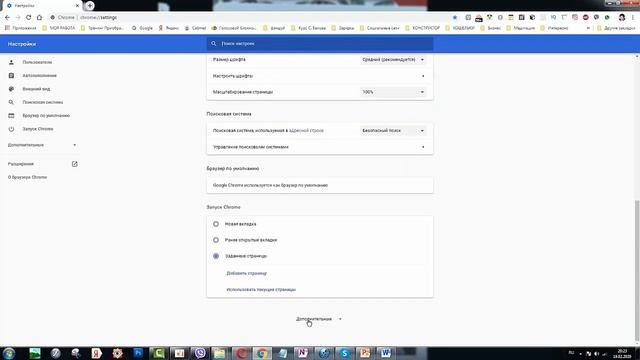Switch to Chrome in the taskbar
The image size is (640, 360).
[x=262, y=353]
